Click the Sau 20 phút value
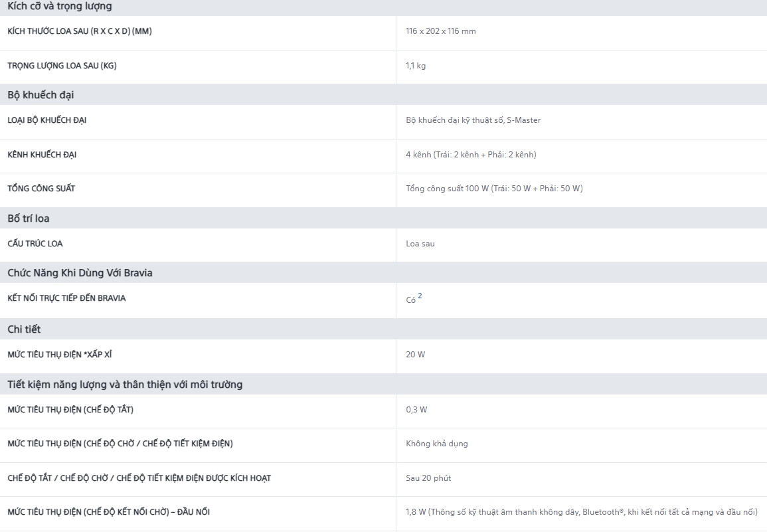The height and width of the screenshot is (532, 767). point(428,478)
